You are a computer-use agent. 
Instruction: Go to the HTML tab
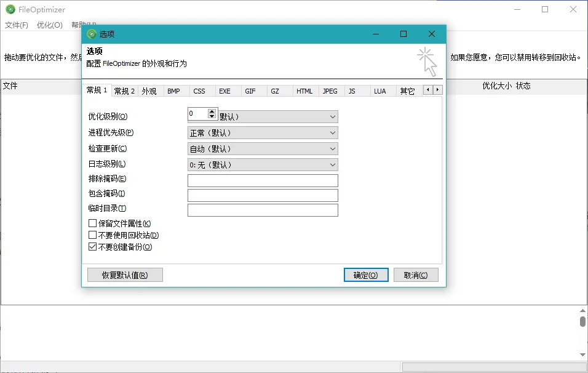(x=304, y=91)
